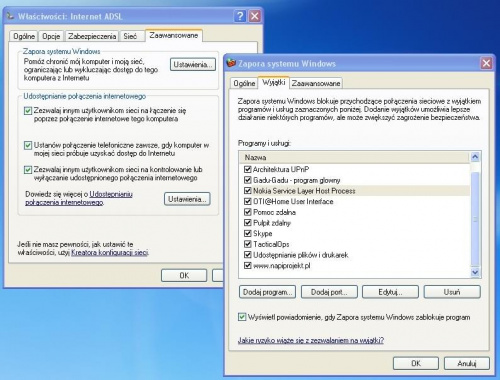This screenshot has height=380, width=500.
Task: Toggle the Wyświetl powiadomienie notification checkbox
Action: (x=242, y=317)
